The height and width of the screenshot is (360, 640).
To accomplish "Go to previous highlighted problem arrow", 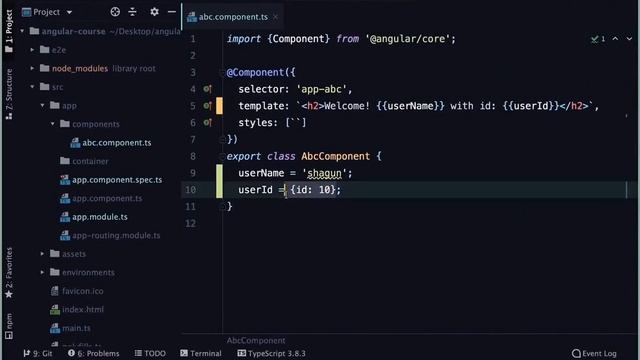I will coord(615,39).
